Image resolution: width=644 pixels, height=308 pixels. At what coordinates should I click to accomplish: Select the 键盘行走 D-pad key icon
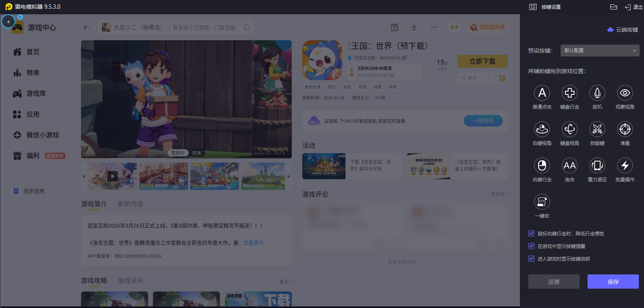(x=570, y=93)
